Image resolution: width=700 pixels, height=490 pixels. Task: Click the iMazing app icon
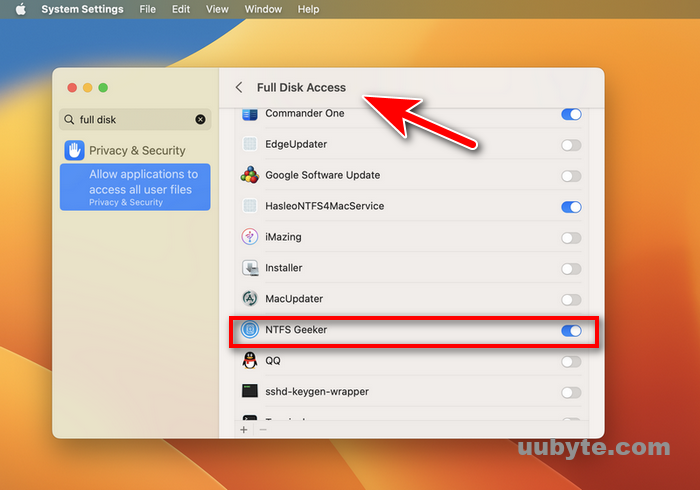pyautogui.click(x=250, y=237)
